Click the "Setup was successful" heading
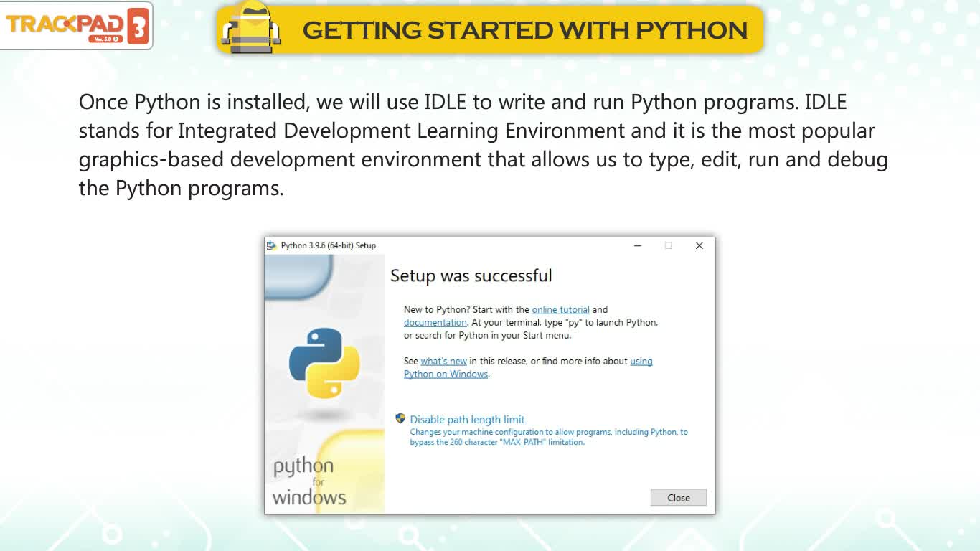This screenshot has height=551, width=980. 471,276
